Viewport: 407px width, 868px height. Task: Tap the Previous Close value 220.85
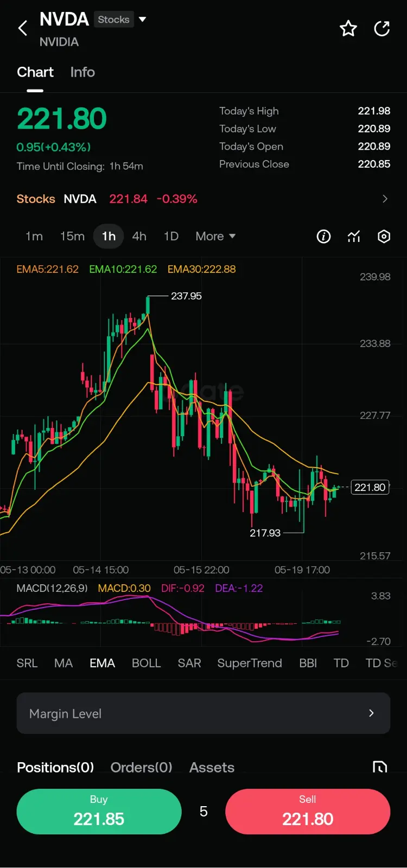[374, 164]
